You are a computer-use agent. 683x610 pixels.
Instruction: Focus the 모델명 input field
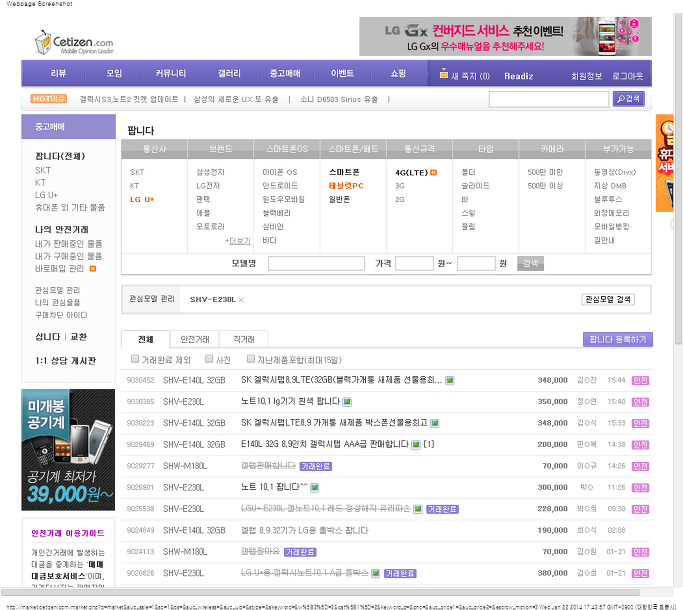(316, 264)
